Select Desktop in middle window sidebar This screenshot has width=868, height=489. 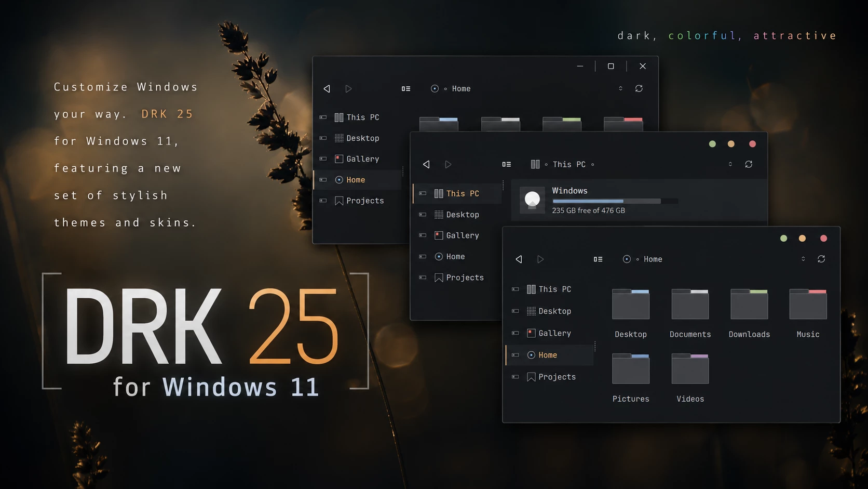pyautogui.click(x=457, y=214)
